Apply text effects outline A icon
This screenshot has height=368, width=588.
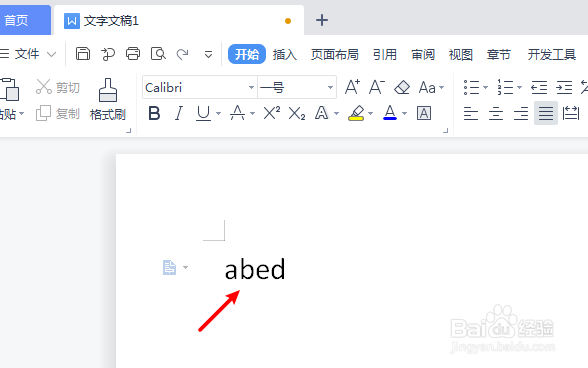[x=321, y=113]
